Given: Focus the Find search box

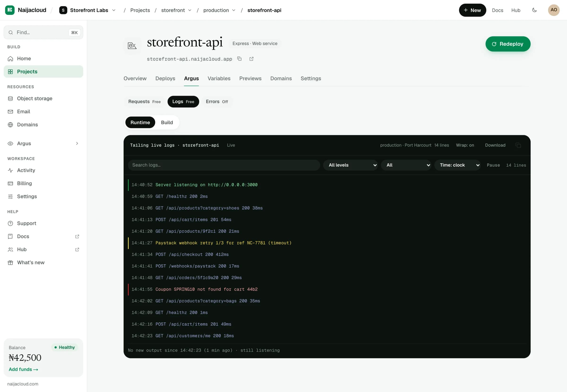Looking at the screenshot, I should (x=43, y=32).
